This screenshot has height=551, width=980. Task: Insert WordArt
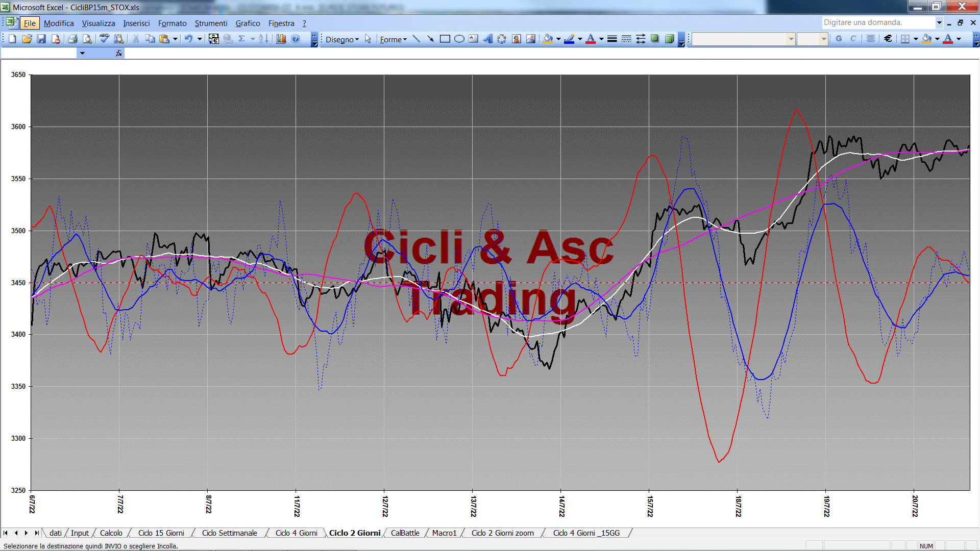tap(487, 39)
